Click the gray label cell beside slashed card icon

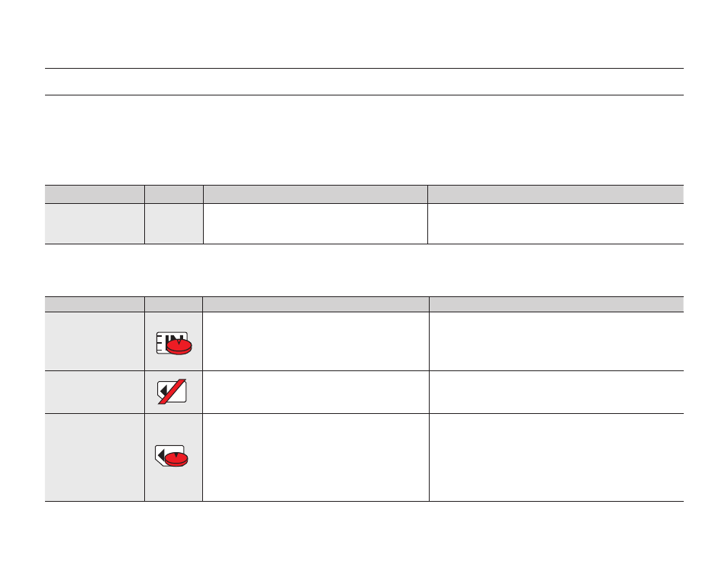coord(95,393)
